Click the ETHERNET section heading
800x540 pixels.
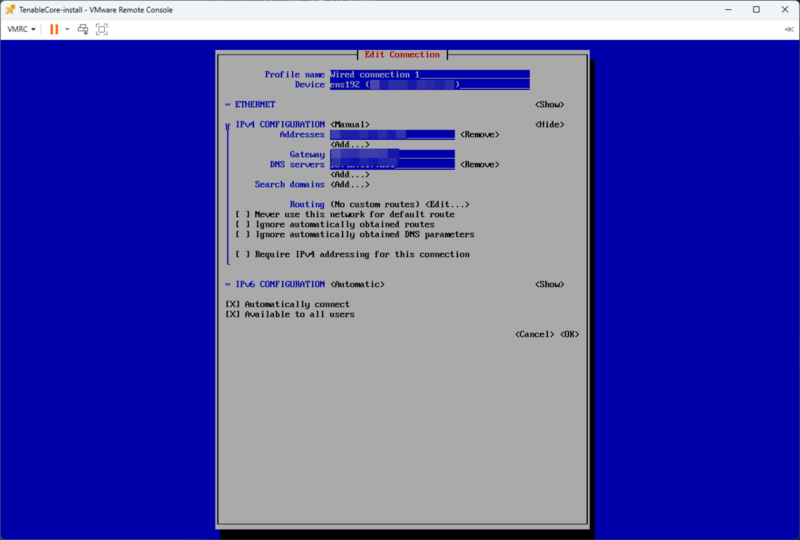point(255,105)
